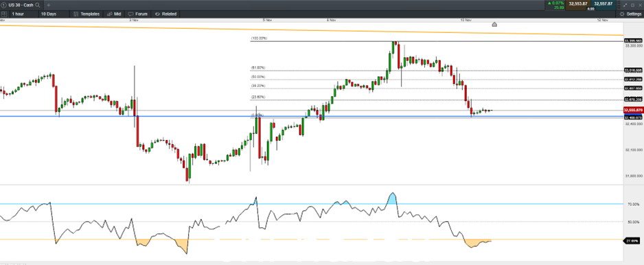Image resolution: width=644 pixels, height=265 pixels.
Task: Click the 27.99% RSI value tag
Action: pos(631,241)
